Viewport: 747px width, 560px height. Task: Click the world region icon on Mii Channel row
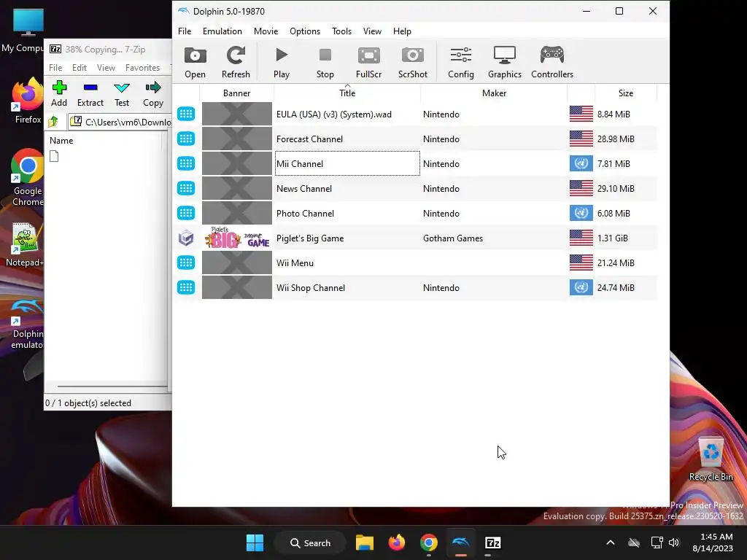click(x=581, y=163)
